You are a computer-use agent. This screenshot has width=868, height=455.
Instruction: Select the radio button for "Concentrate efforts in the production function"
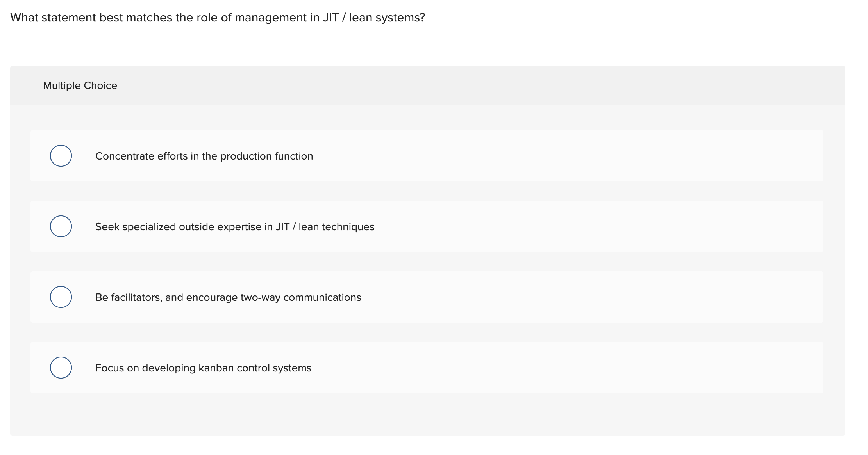click(61, 156)
